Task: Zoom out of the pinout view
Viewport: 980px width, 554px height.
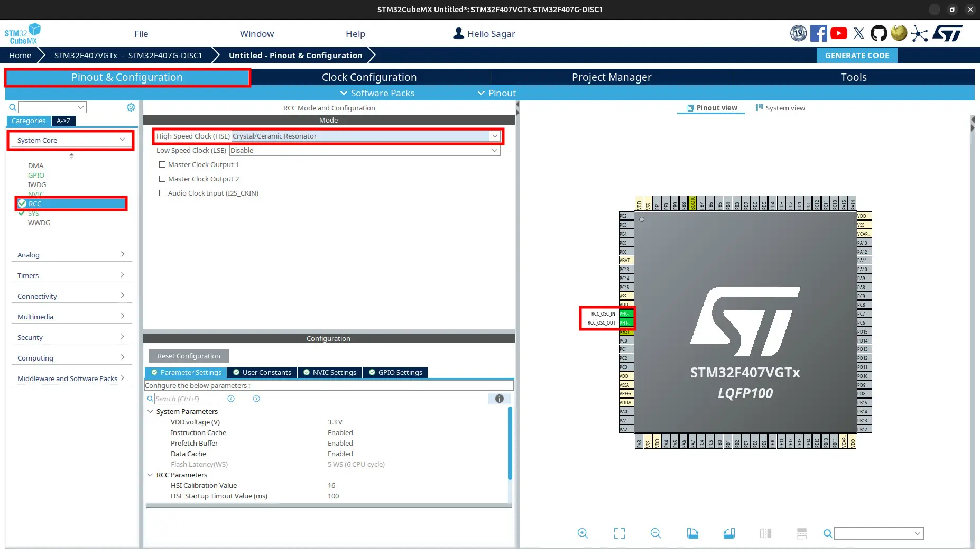Action: pos(656,533)
